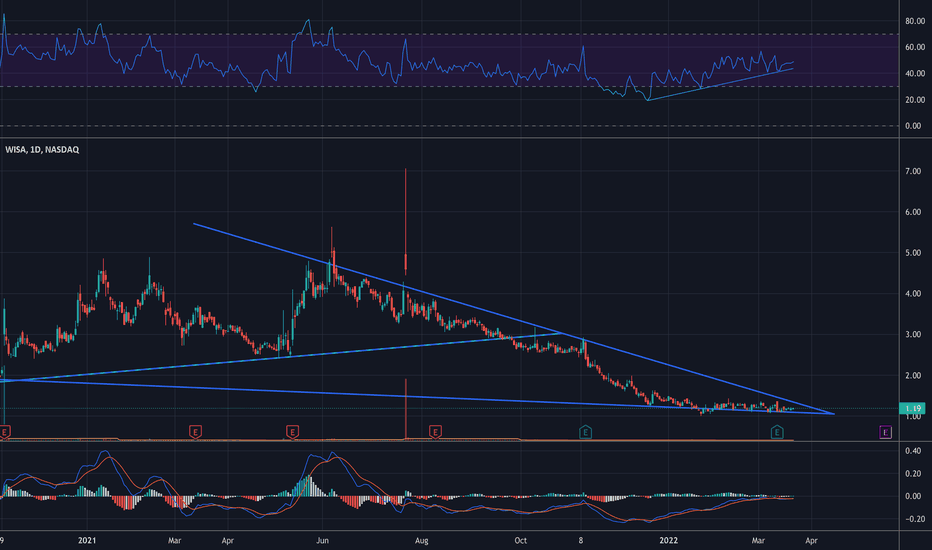Click the 3.00 price axis label
Viewport: 932px width, 550px height.
(x=913, y=334)
